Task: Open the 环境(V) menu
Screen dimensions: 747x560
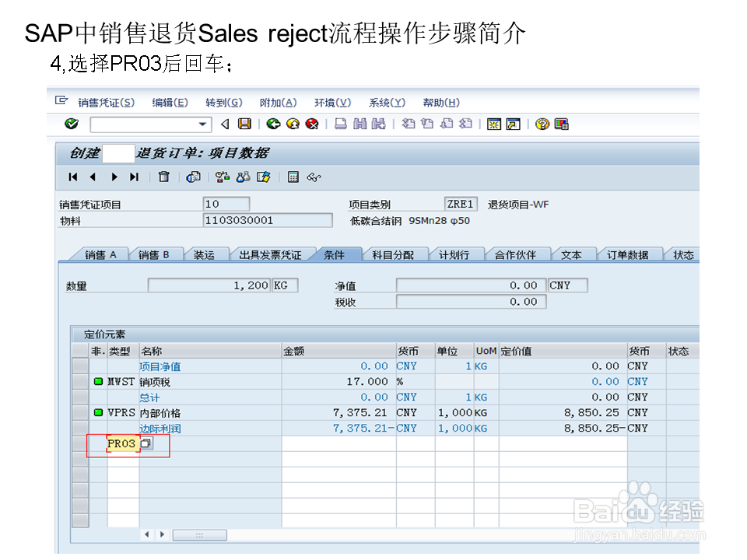Action: click(332, 103)
